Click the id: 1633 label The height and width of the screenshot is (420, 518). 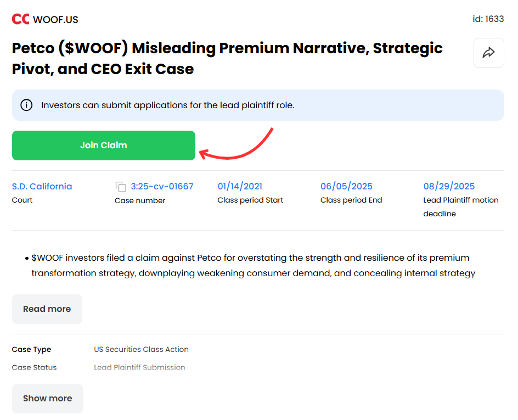(x=488, y=19)
